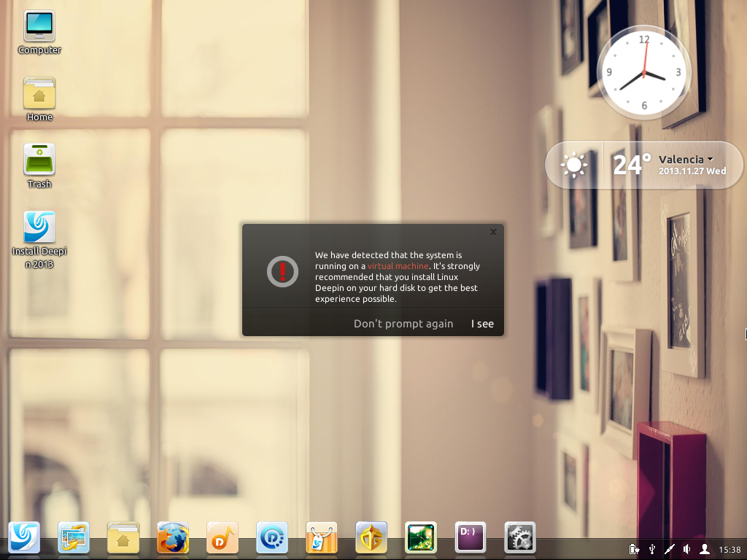Launch the screenshot tool dock icon
Viewport: 747px width, 560px height.
click(x=421, y=537)
